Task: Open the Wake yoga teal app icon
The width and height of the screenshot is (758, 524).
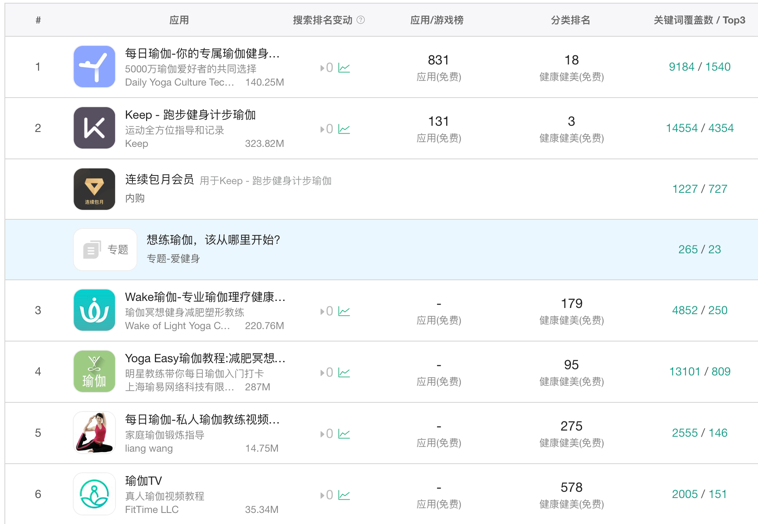Action: pyautogui.click(x=94, y=310)
